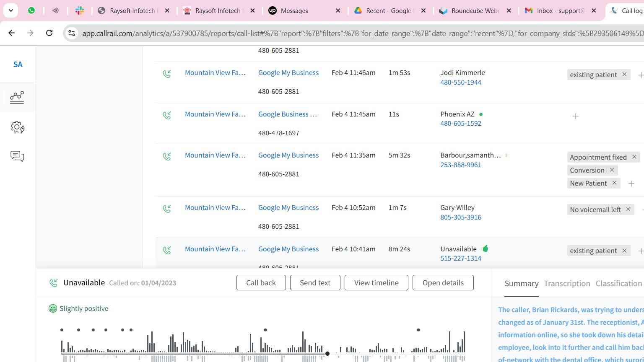Screen dimensions: 644x362
Task: Open phone number 515-227-1314
Action: 461,258
